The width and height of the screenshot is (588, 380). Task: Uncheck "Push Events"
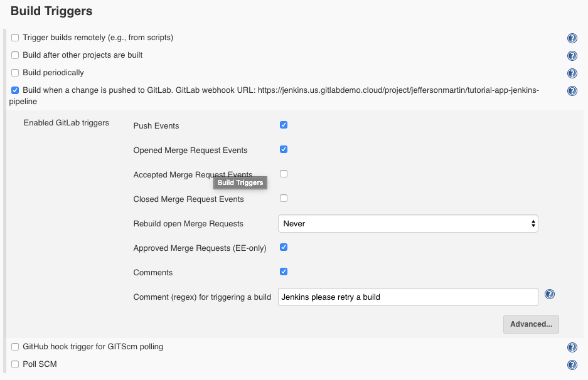283,125
